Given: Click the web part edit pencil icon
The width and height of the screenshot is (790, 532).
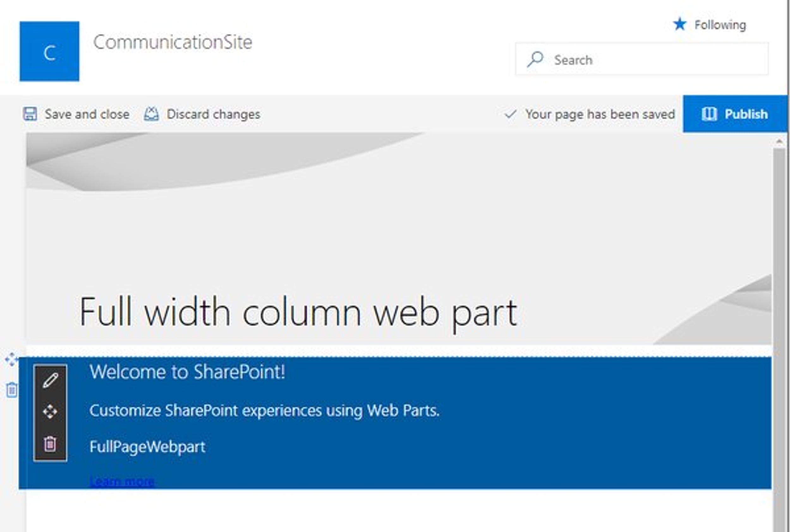Looking at the screenshot, I should pos(50,380).
